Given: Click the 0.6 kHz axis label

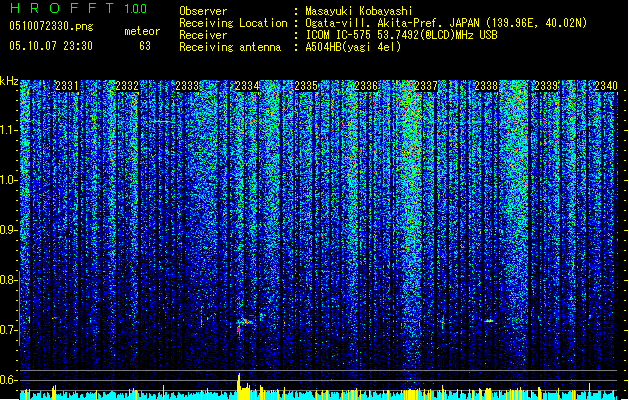Looking at the screenshot, I should coord(9,380).
